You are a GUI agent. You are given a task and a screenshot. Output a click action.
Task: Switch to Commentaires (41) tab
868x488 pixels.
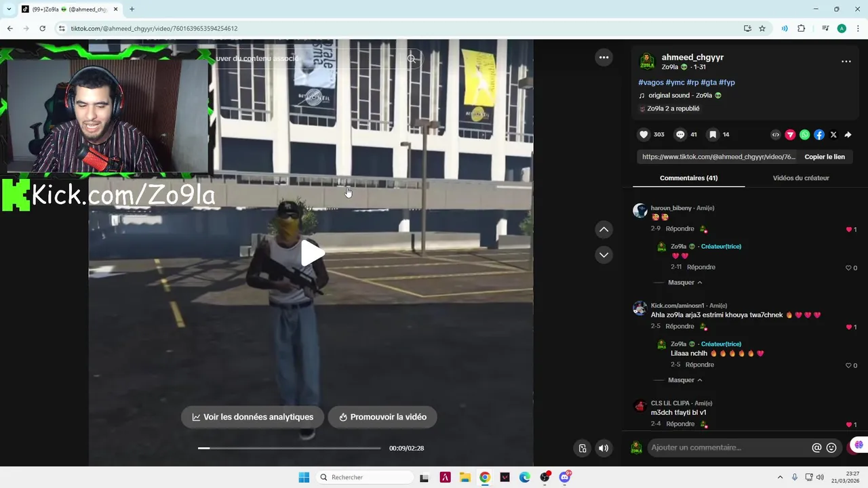point(688,178)
